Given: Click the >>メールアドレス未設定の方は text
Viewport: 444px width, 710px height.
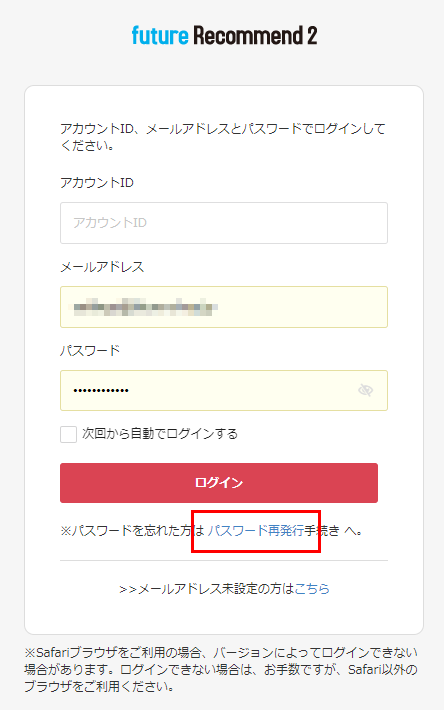Looking at the screenshot, I should coord(207,589).
